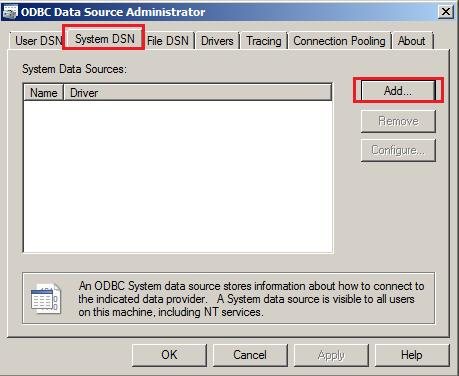
Task: Sort by the Driver column header
Action: (x=198, y=93)
